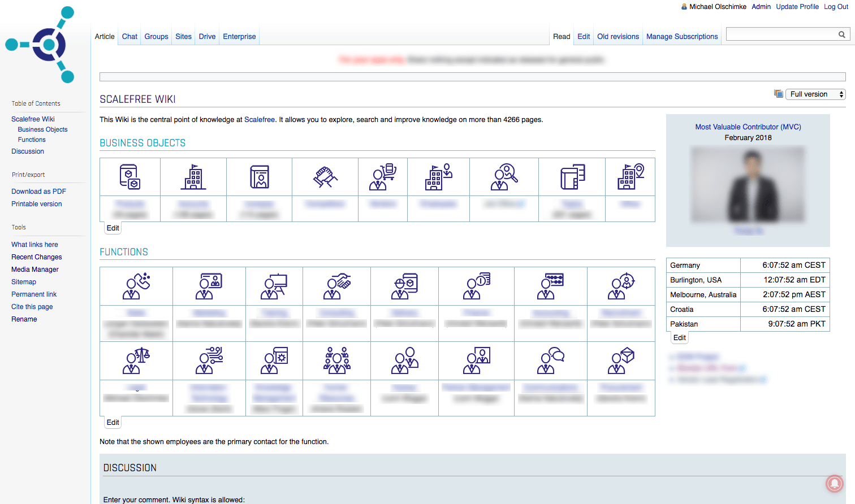Click the blurred contributor portrait photo
Image resolution: width=855 pixels, height=504 pixels.
pos(748,184)
